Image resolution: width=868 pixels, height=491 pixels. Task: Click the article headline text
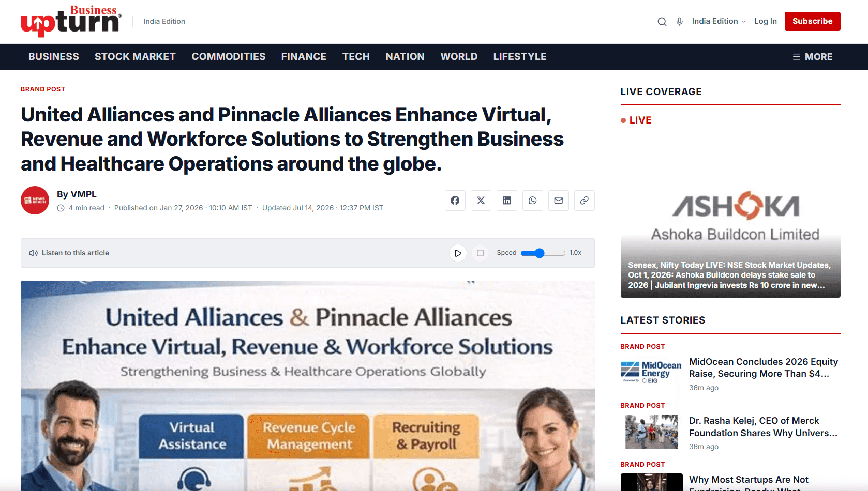(x=292, y=139)
